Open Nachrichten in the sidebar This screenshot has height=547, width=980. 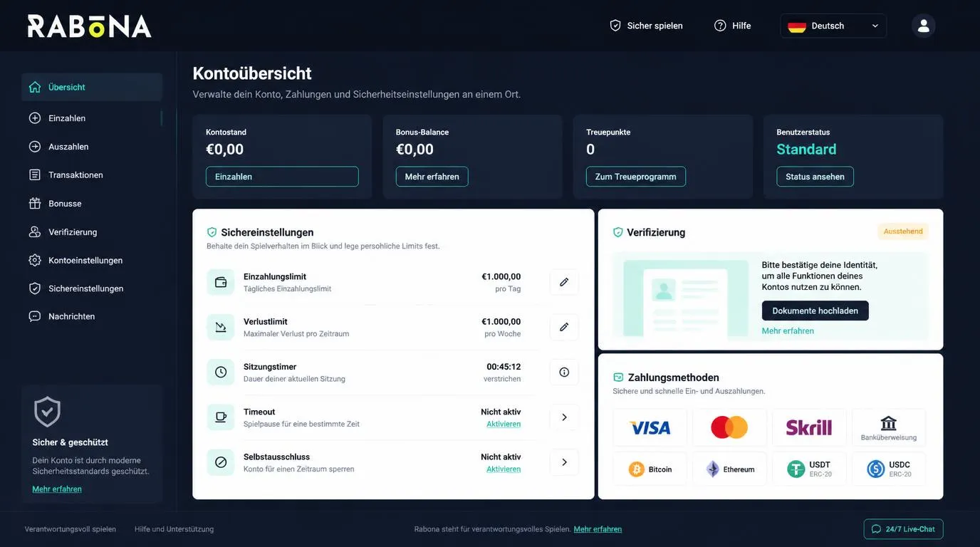coord(92,316)
